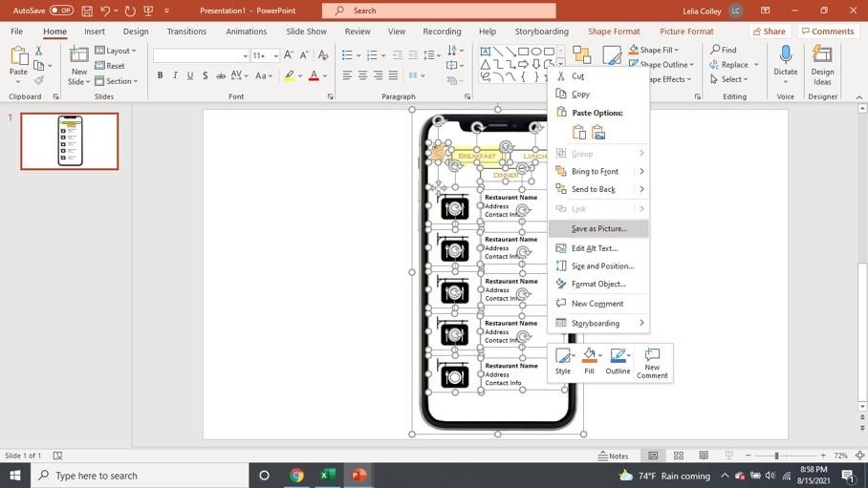Apply Bold formatting
868x488 pixels.
pos(160,75)
